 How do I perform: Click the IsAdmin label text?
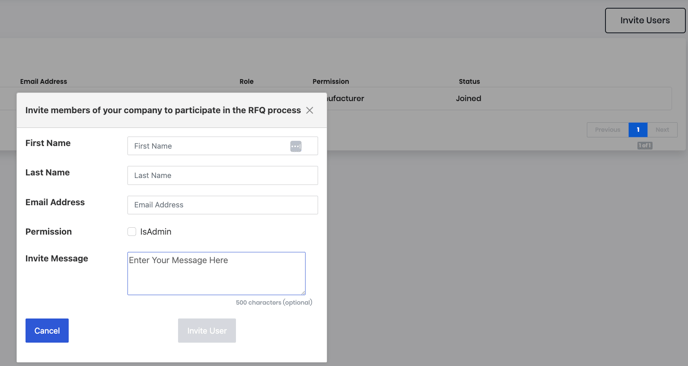tap(156, 232)
